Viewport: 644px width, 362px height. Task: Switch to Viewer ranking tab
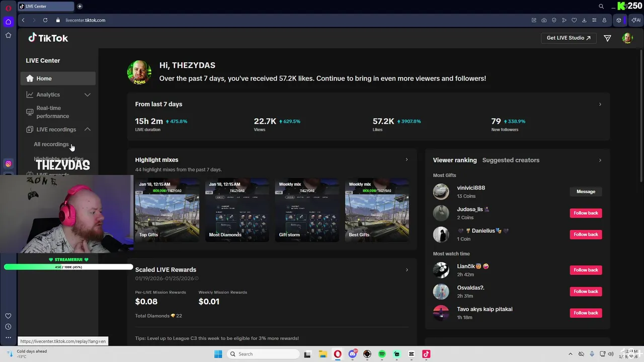455,160
